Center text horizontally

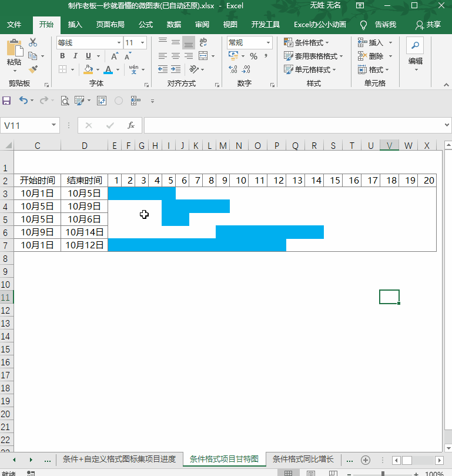click(176, 56)
